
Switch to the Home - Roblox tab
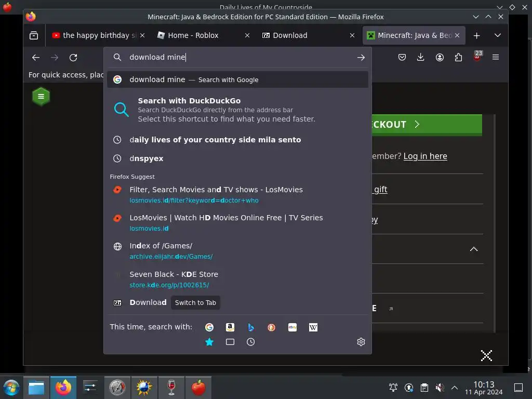[199, 35]
